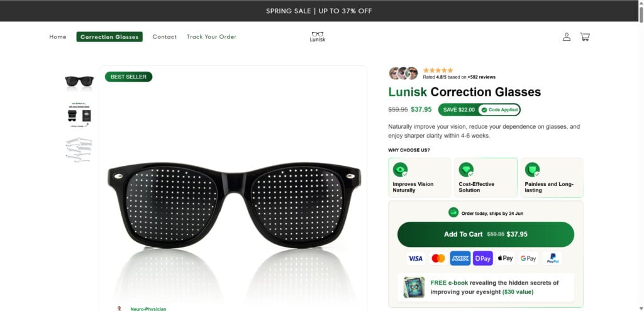Open the Contact page link

pyautogui.click(x=165, y=37)
